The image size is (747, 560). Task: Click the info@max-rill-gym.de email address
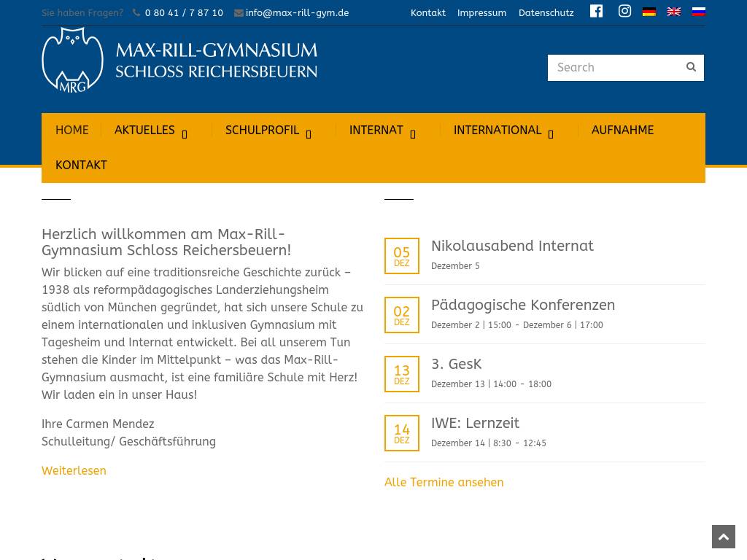point(297,13)
